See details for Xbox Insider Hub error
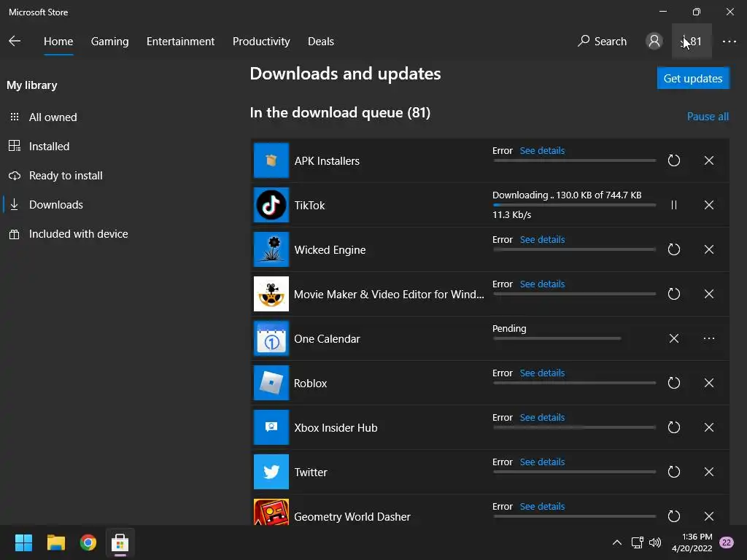 (542, 418)
